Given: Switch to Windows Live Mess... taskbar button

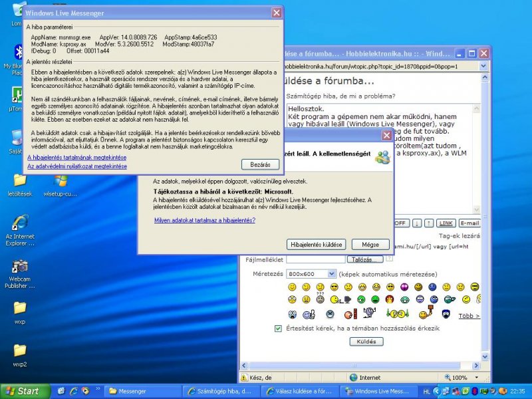Looking at the screenshot, I should tap(380, 391).
